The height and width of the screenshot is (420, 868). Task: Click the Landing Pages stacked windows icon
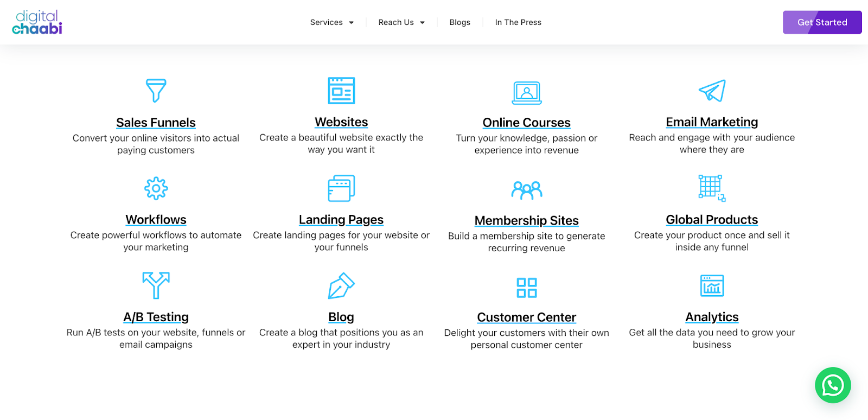point(341,188)
